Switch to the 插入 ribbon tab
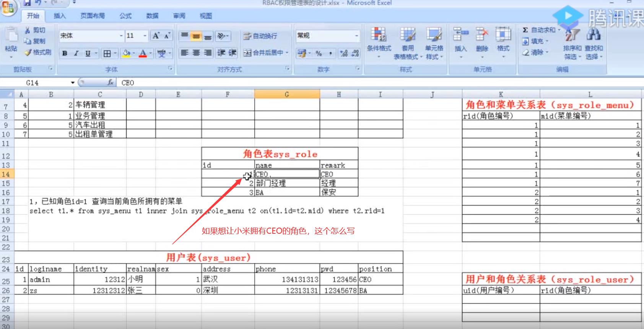 click(x=60, y=16)
